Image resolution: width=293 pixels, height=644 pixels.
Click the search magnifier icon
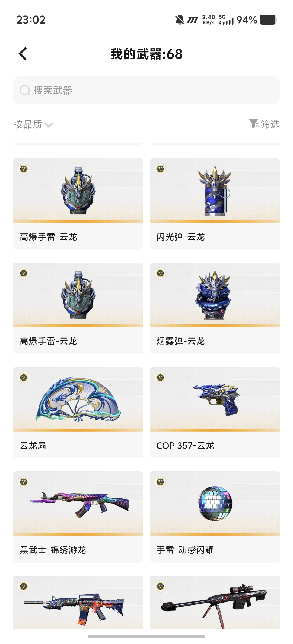click(25, 90)
